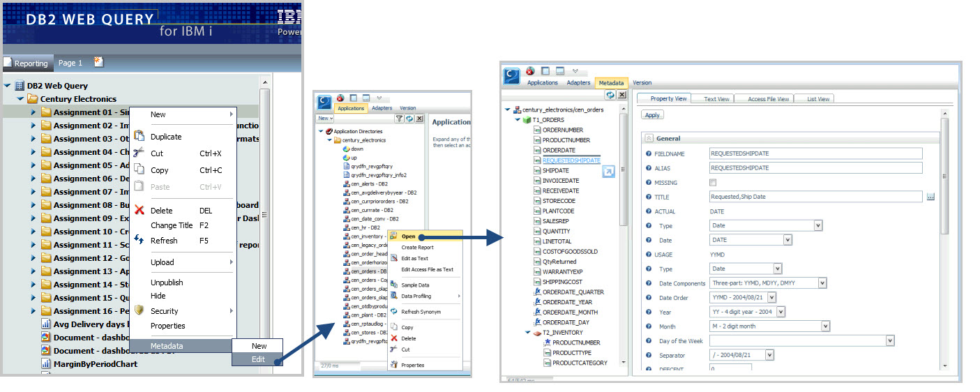Image resolution: width=980 pixels, height=392 pixels.
Task: Choose Create Report from the synonym menu
Action: point(417,247)
